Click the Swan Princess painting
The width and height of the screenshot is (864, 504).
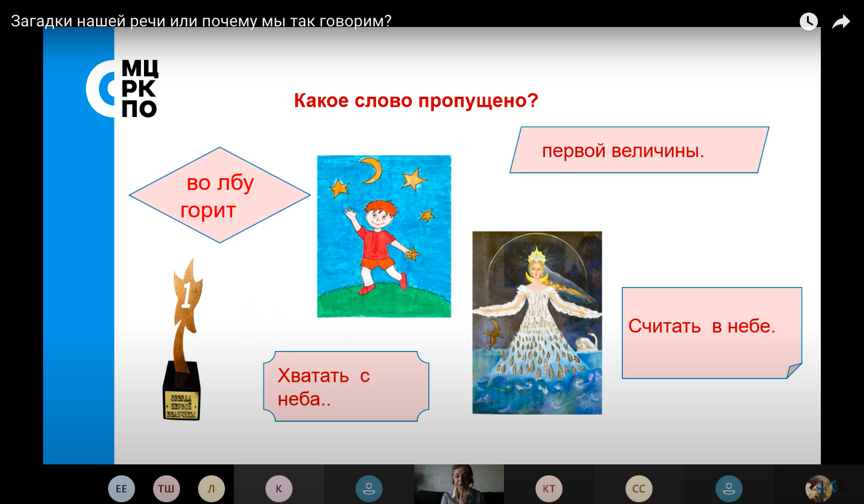[537, 323]
